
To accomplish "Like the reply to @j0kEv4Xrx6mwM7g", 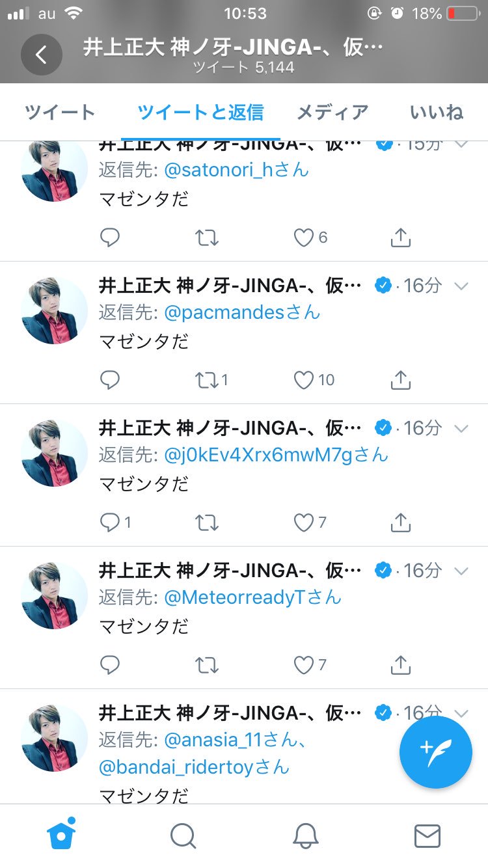I will click(x=305, y=522).
